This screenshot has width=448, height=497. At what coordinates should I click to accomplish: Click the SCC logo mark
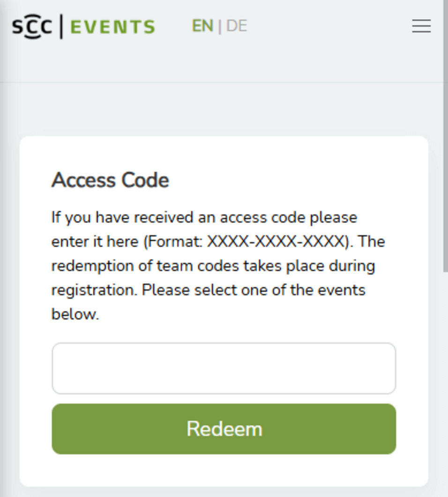click(x=32, y=27)
